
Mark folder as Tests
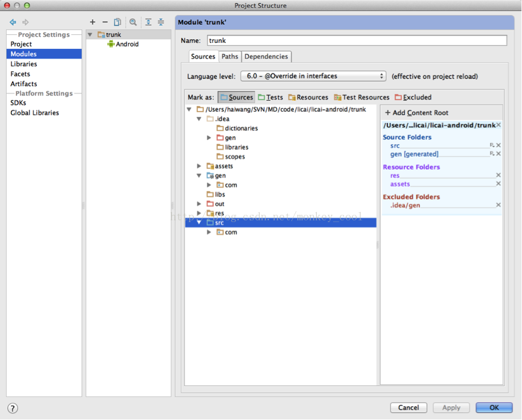click(x=270, y=97)
